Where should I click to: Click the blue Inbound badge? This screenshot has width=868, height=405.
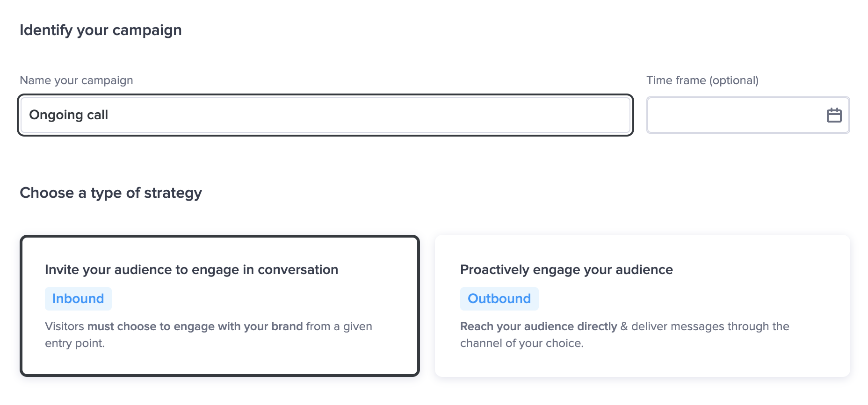(x=78, y=299)
